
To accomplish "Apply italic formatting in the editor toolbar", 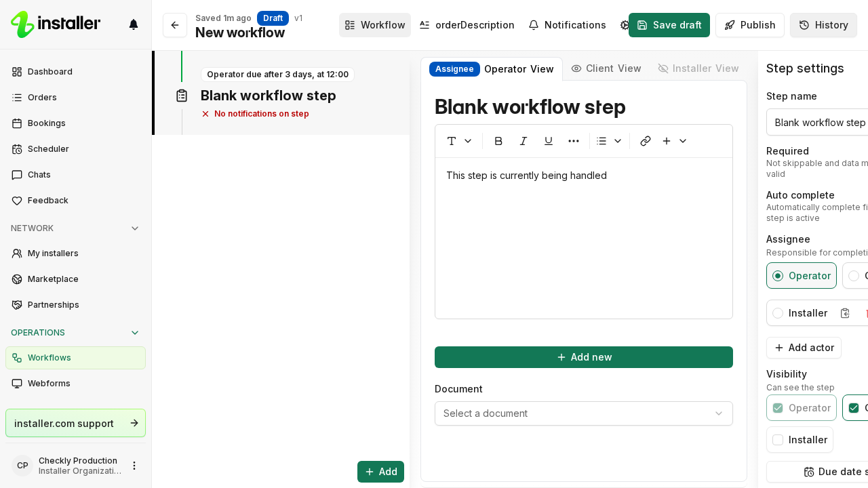I will pyautogui.click(x=524, y=141).
